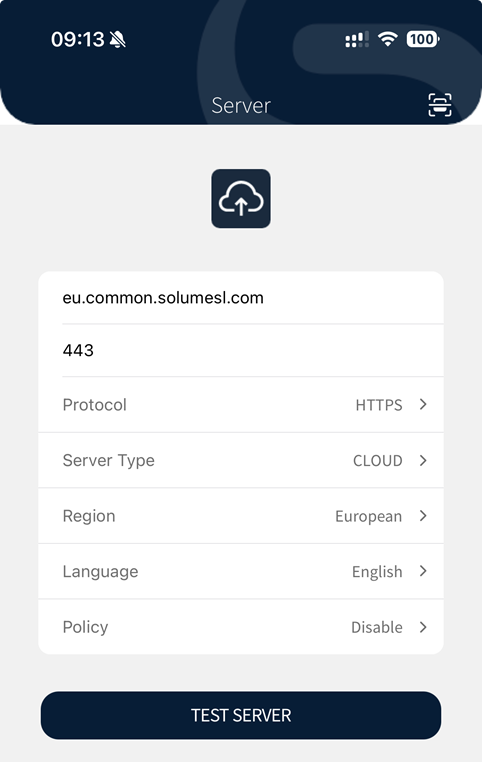482x762 pixels.
Task: Select the Protocol row
Action: [241, 404]
